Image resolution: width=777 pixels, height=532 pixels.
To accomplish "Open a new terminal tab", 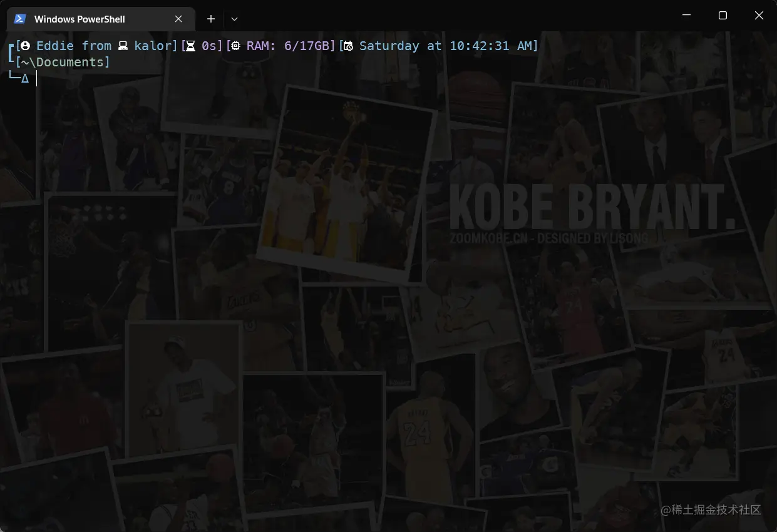I will (211, 19).
